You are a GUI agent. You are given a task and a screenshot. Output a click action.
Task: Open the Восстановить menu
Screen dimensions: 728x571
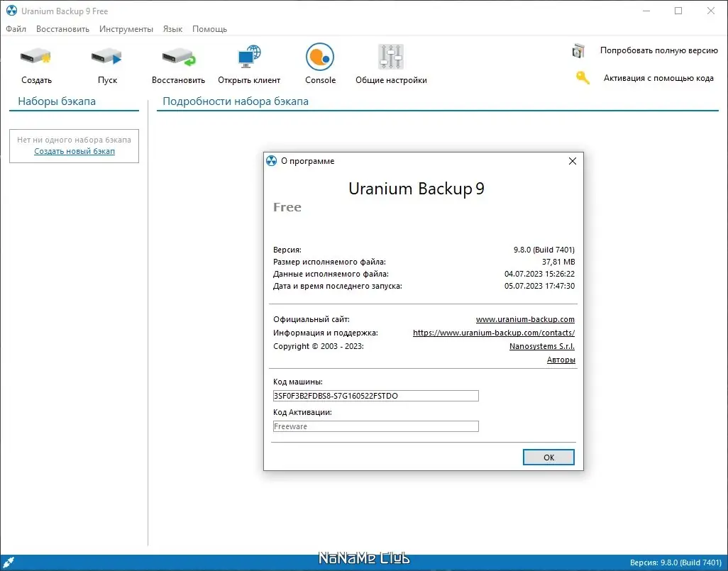(62, 29)
